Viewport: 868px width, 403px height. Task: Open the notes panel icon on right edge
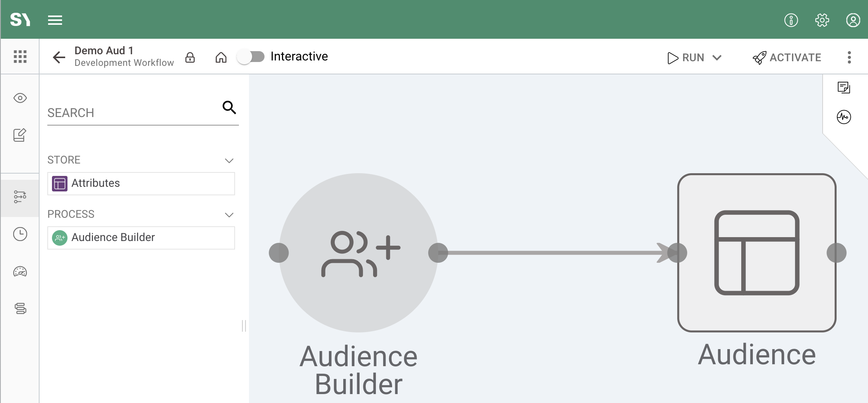point(844,88)
